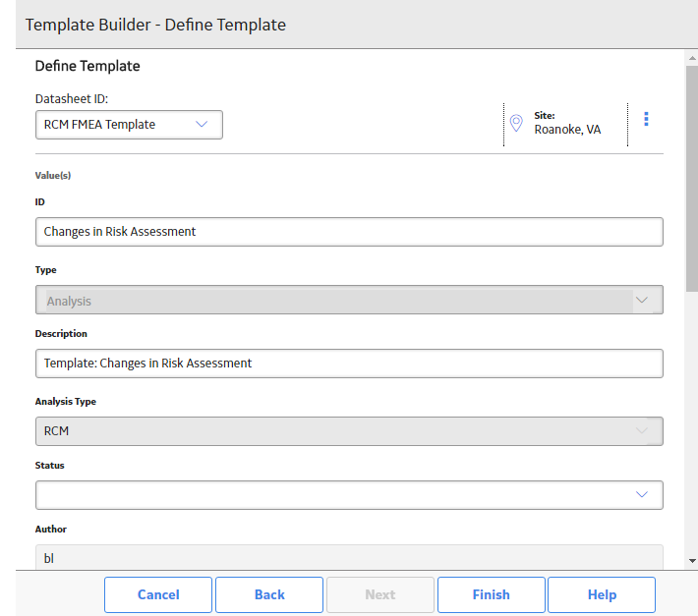Expand the Datasheet ID dropdown chevron

[x=202, y=124]
